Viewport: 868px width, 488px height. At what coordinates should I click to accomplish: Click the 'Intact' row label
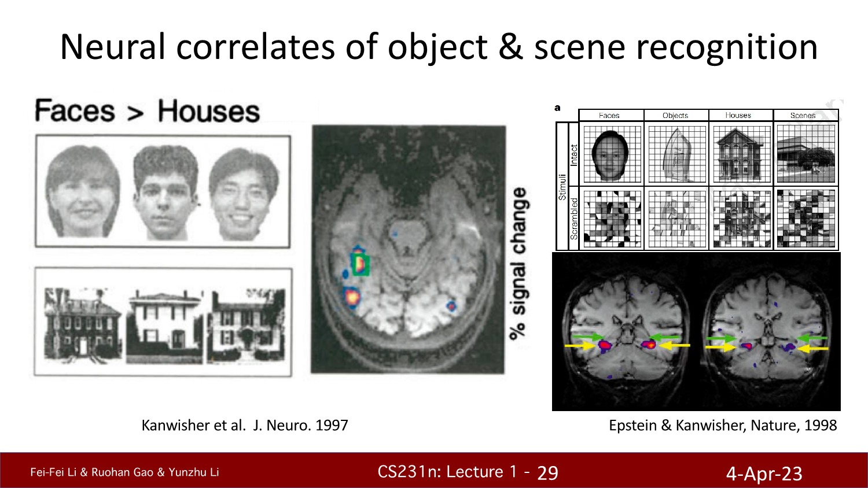(x=574, y=154)
